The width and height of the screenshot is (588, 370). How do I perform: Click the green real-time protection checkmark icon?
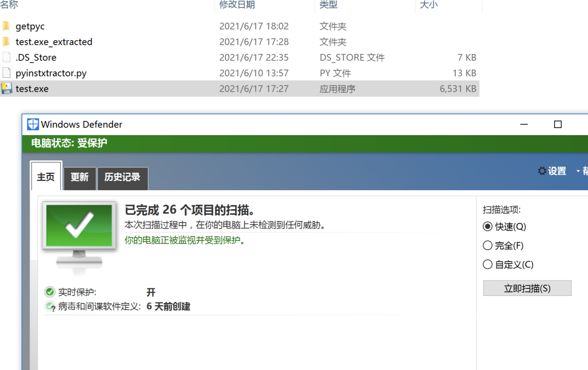(50, 292)
